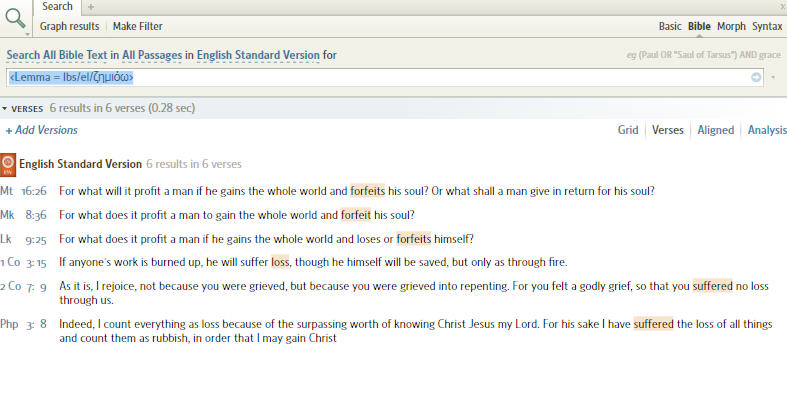Collapse the Verses results section
787x412 pixels.
pos(5,108)
